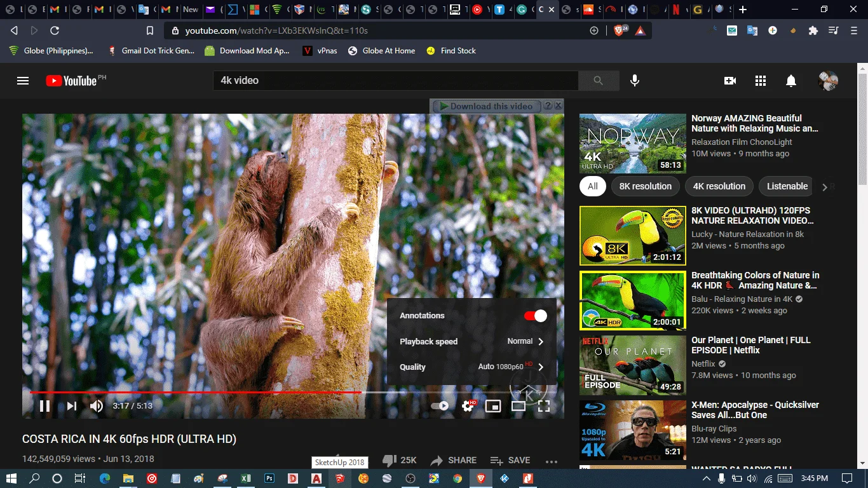Open the YouTube guide hamburger menu
The image size is (868, 488).
point(23,81)
